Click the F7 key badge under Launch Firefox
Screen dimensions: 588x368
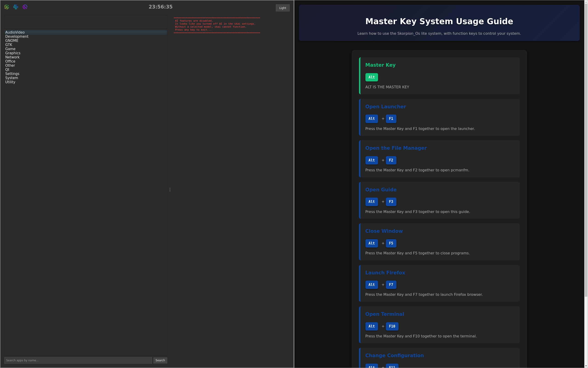point(391,285)
